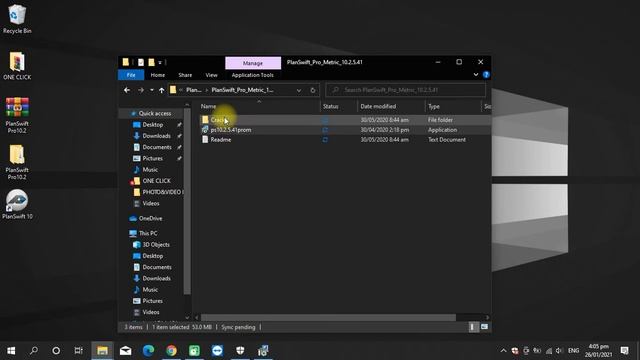Screen dimensions: 640x360
Task: Open the Share ribbon tab
Action: click(x=185, y=75)
